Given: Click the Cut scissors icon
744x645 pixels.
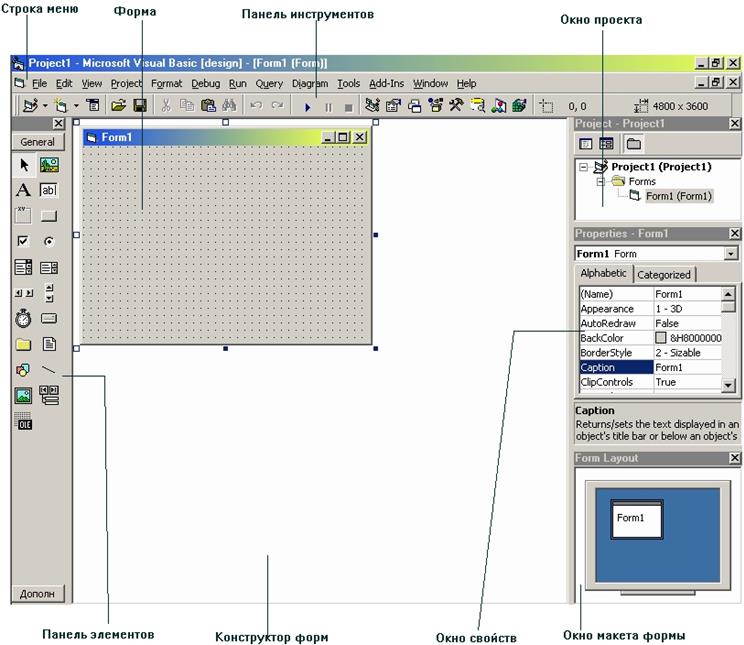Looking at the screenshot, I should pyautogui.click(x=166, y=105).
